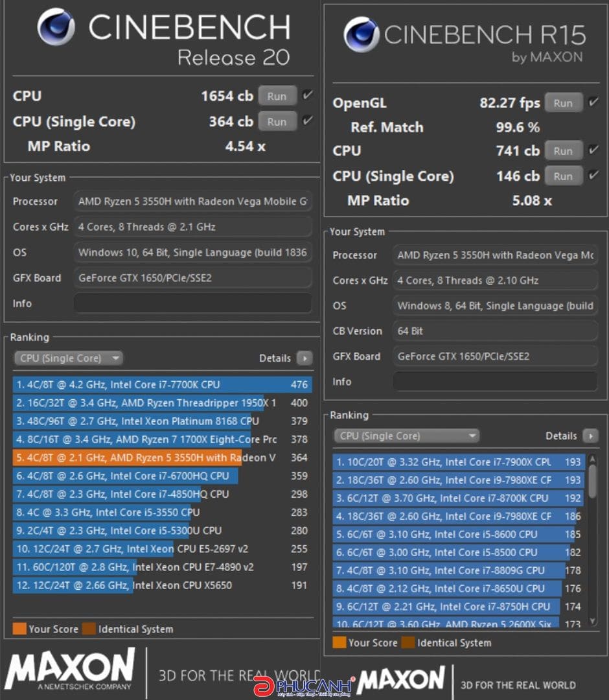This screenshot has height=700, width=609.
Task: Click R15 OS field Windows 8
Action: click(x=495, y=306)
